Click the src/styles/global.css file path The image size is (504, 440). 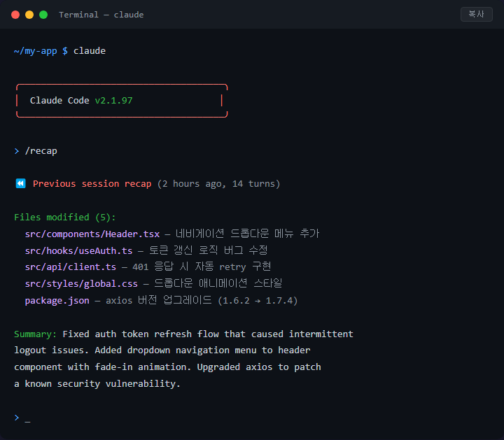tap(81, 284)
